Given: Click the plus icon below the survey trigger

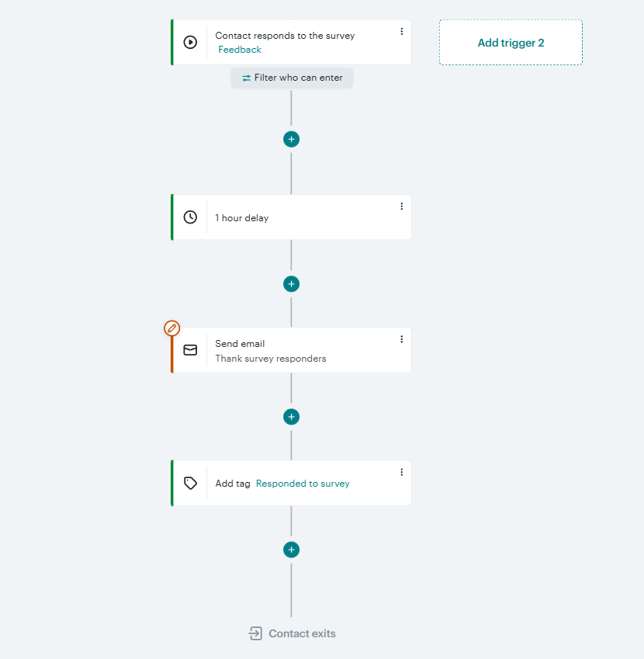Looking at the screenshot, I should (291, 139).
